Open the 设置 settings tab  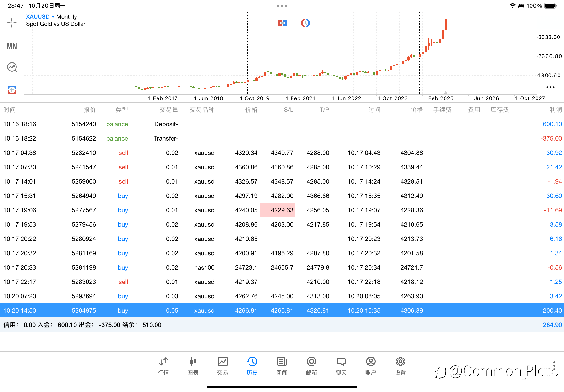coord(400,366)
